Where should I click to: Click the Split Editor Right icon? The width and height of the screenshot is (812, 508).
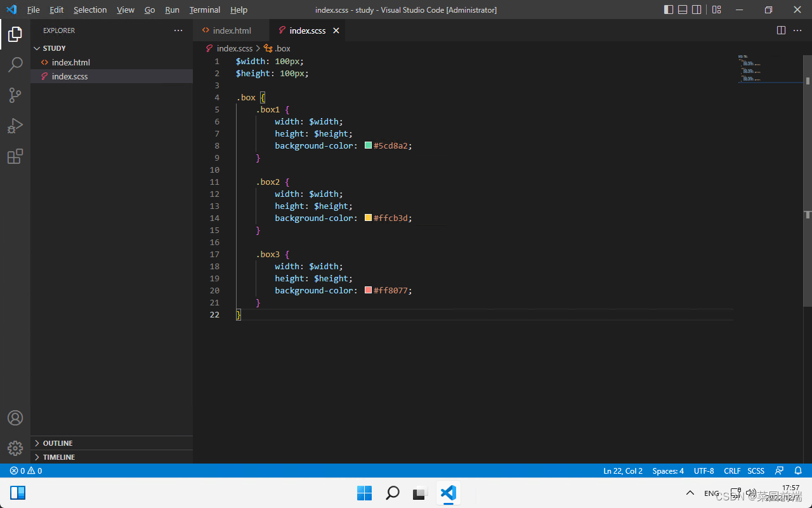click(782, 30)
